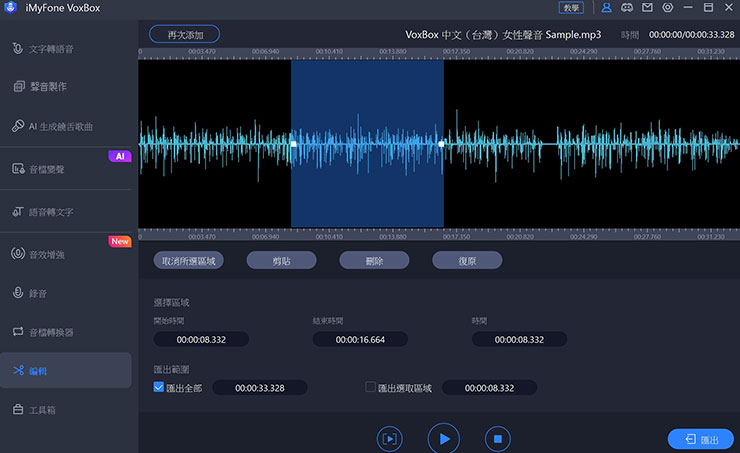This screenshot has height=453, width=740.
Task: Play the selected region only
Action: pos(389,438)
